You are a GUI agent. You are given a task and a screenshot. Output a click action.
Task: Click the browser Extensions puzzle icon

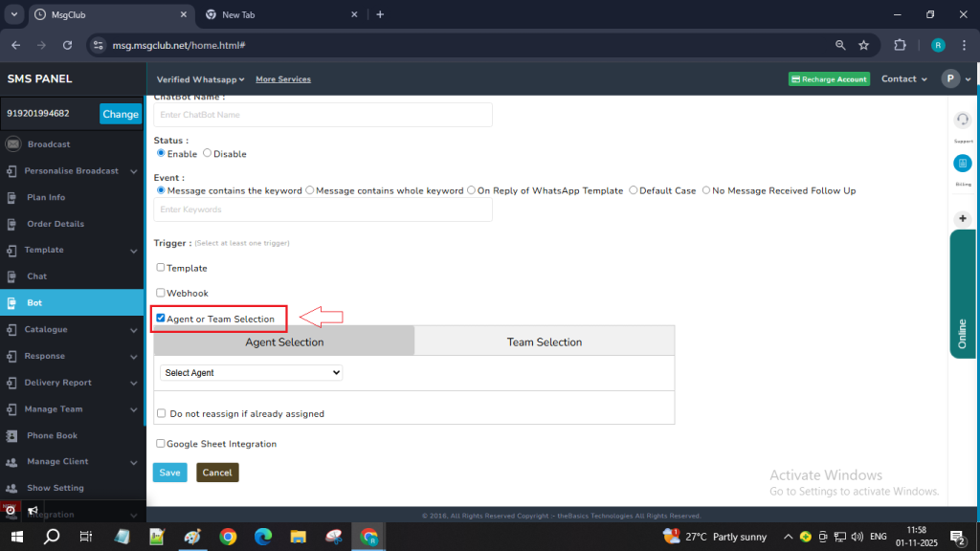point(899,45)
